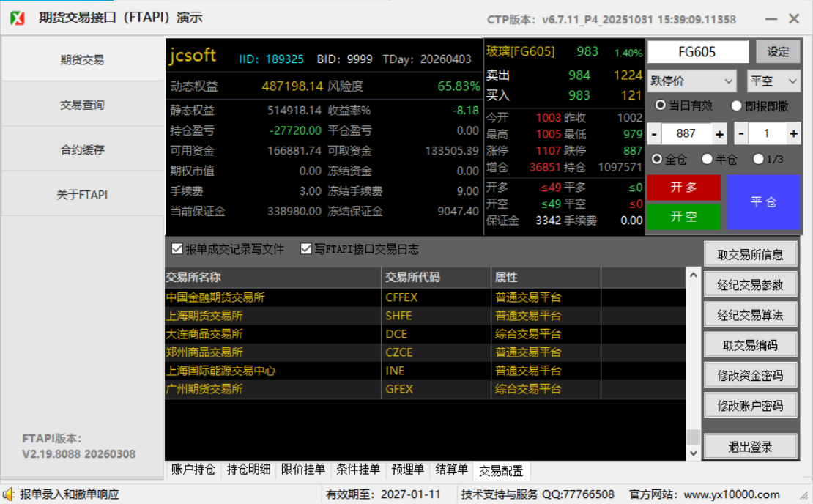
Task: Click the FTAPI app logo icon
Action: tap(18, 18)
